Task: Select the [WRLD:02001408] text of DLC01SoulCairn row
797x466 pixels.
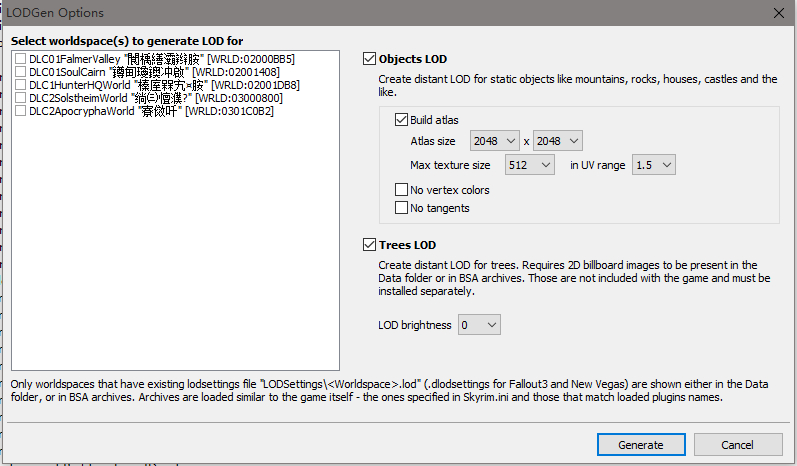Action: point(236,72)
